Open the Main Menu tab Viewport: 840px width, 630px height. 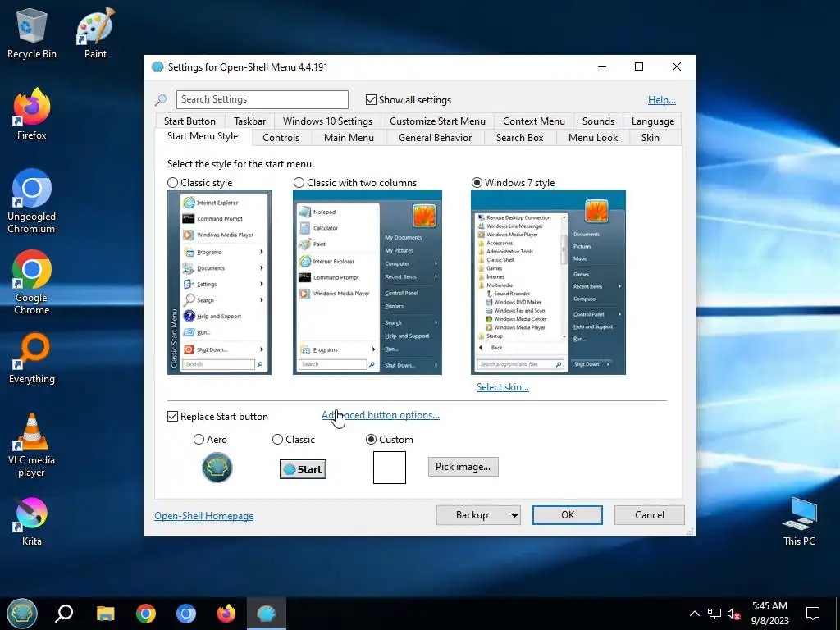tap(349, 138)
